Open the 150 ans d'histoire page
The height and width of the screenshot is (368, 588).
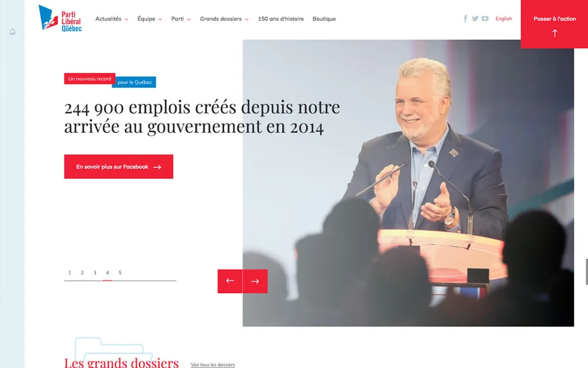click(x=281, y=19)
